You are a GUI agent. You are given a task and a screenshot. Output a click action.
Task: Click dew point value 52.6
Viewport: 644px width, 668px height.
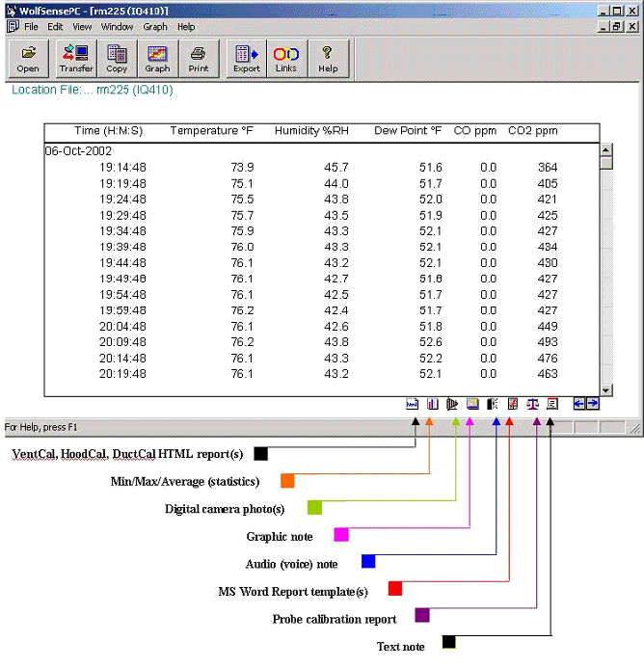pyautogui.click(x=431, y=342)
